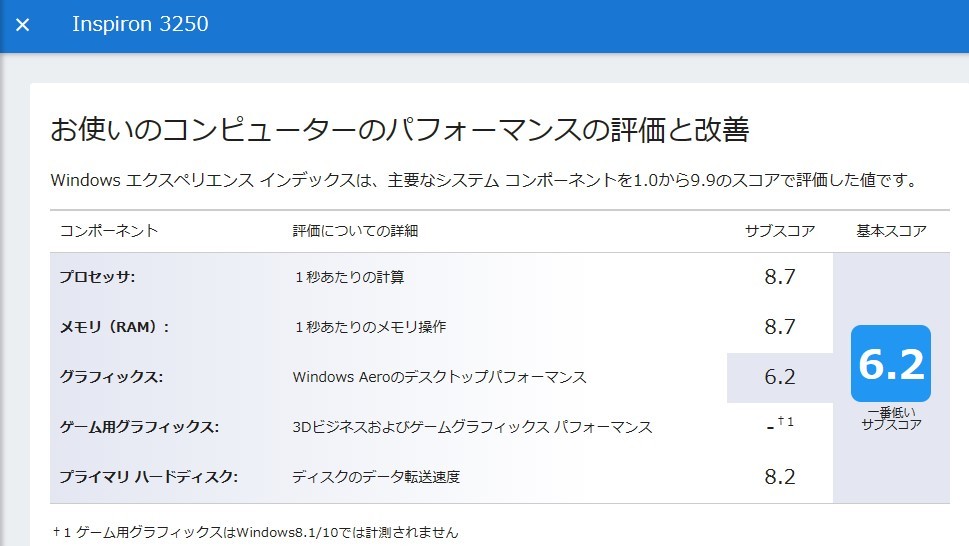Click the 1秒あたりのメモリ操作 description
The image size is (969, 546).
coord(370,327)
